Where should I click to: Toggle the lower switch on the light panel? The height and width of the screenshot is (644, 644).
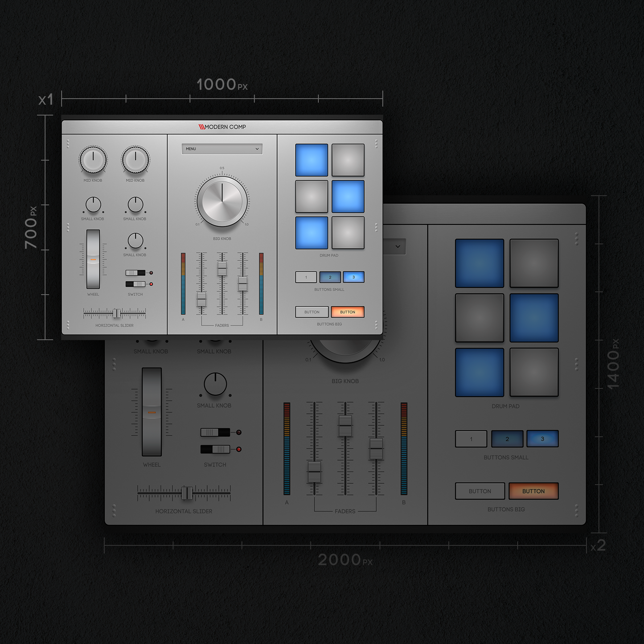[135, 284]
